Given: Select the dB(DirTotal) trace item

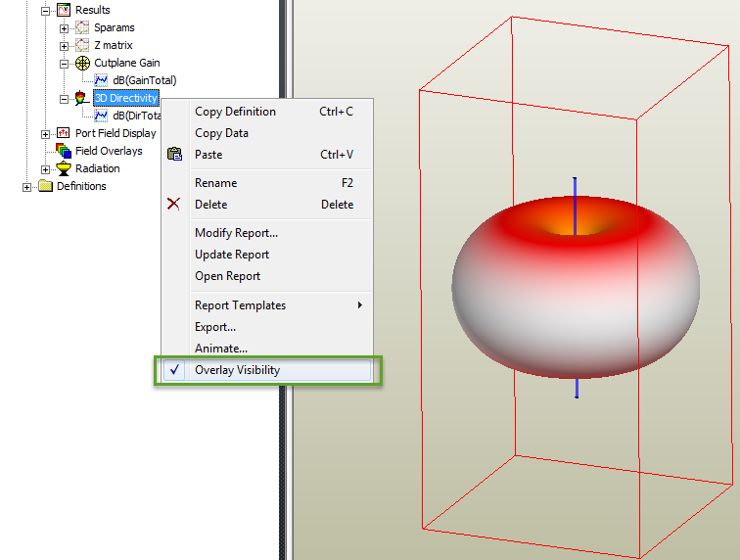Looking at the screenshot, I should 137,116.
